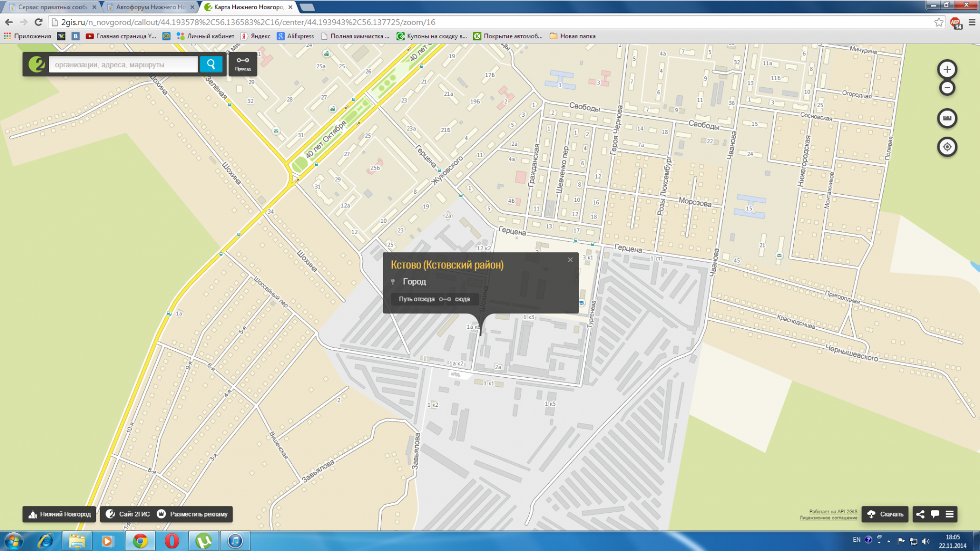Click the Сайт 2ГИС button

(128, 514)
